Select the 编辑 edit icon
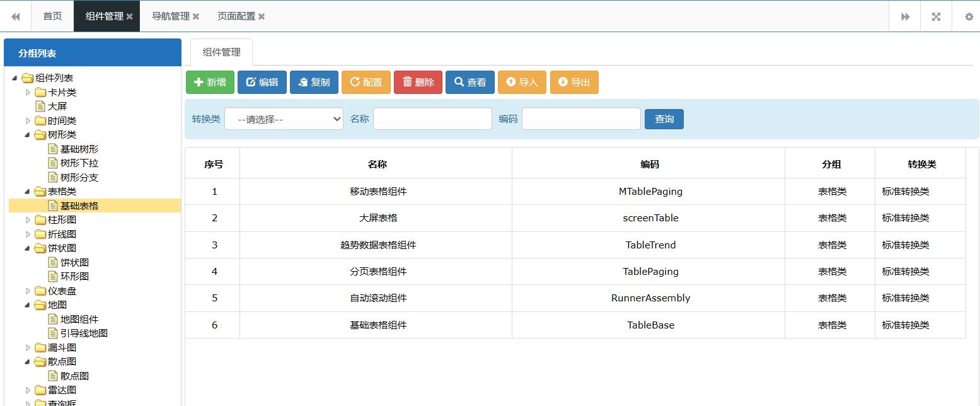Screen dimensions: 980x406 point(251,82)
